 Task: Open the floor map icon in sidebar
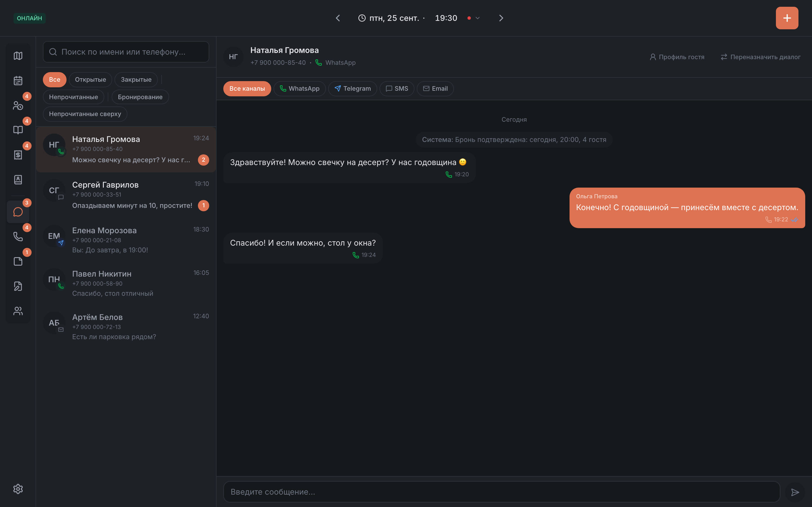pos(18,56)
